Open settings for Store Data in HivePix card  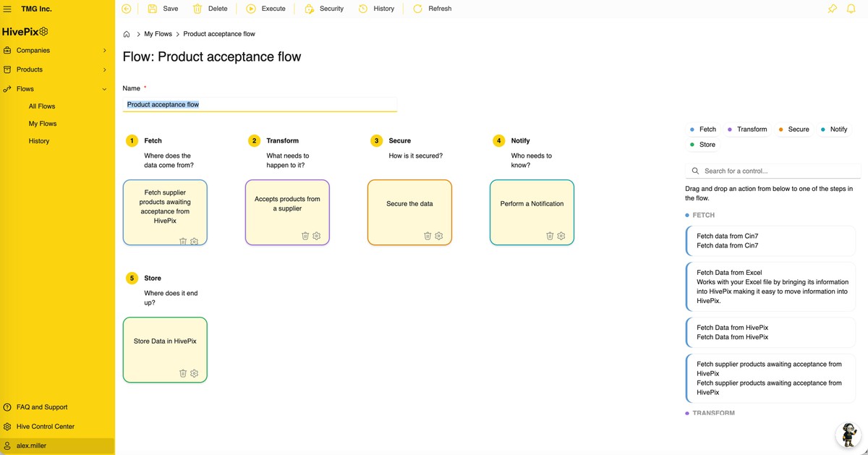(x=195, y=373)
